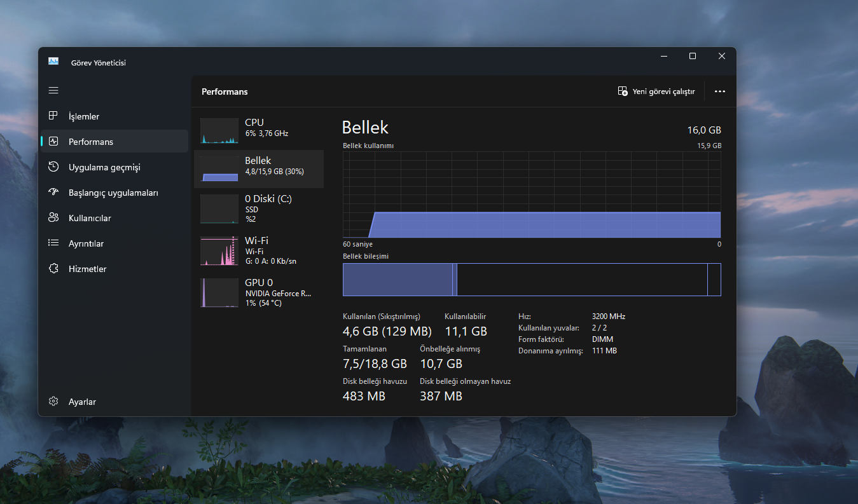Viewport: 858px width, 504px height.
Task: Select the Performans sidebar item
Action: click(114, 142)
